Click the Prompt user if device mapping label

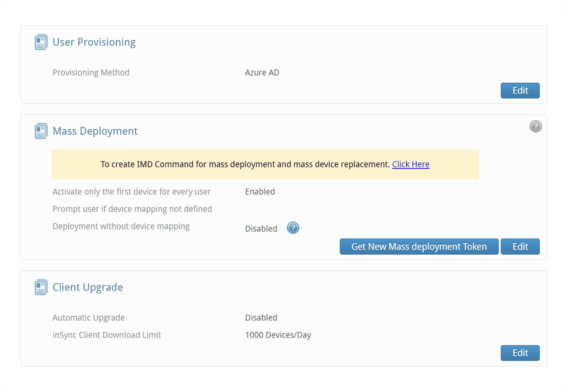[x=132, y=209]
